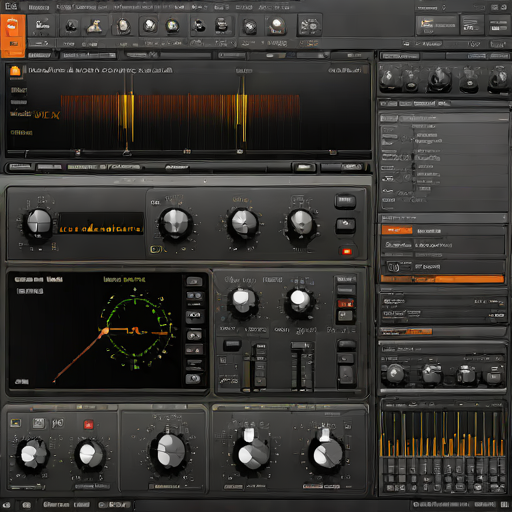Click the second button in the column beside the scope
The image size is (512, 512).
194,296
